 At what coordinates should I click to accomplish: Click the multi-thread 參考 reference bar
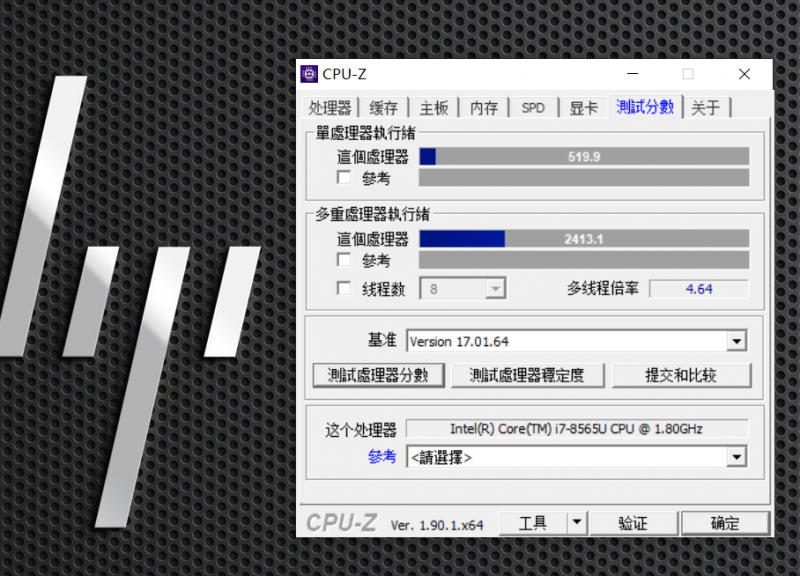coord(584,260)
